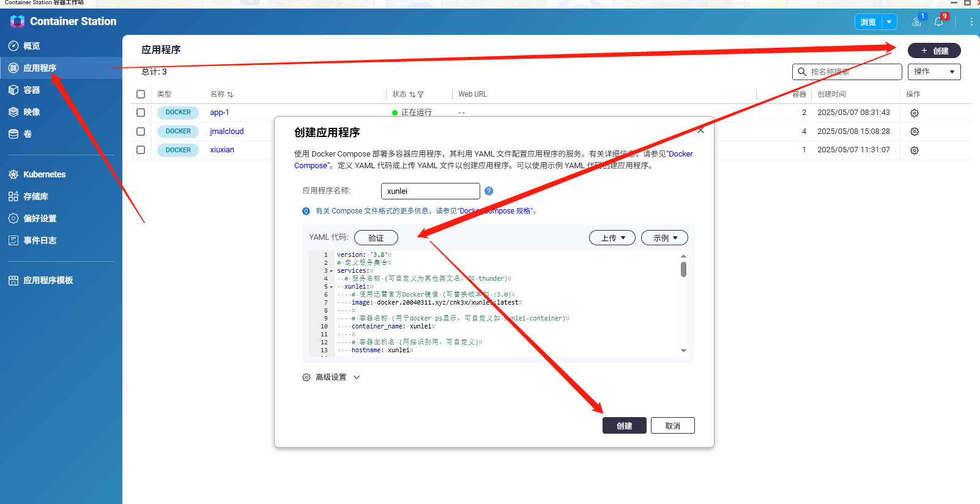Click the 验证 validate button
This screenshot has height=504, width=980.
376,238
